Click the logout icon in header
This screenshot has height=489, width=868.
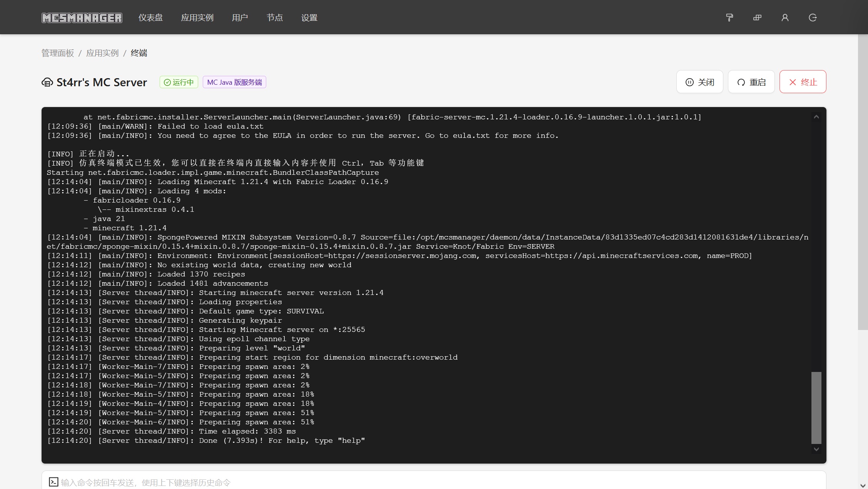pos(813,18)
